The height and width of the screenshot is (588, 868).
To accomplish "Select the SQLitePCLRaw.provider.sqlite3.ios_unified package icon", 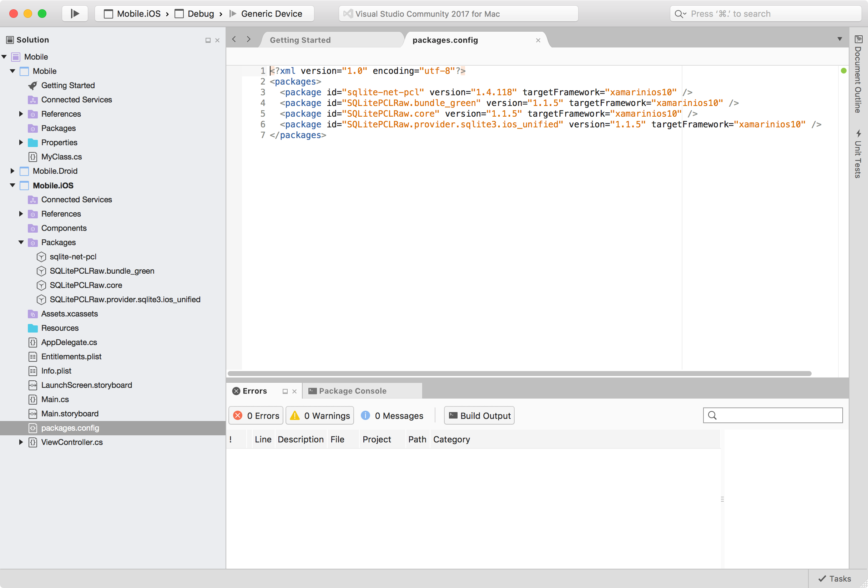I will coord(41,300).
